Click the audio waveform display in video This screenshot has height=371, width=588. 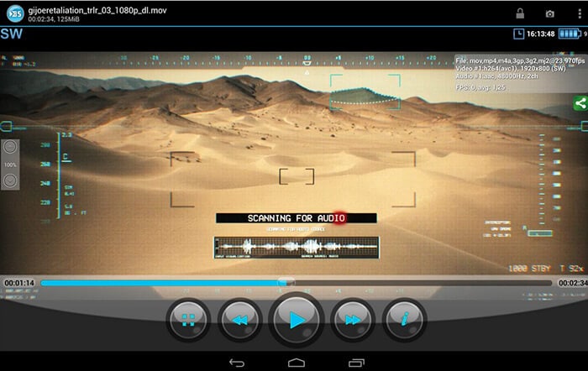297,248
